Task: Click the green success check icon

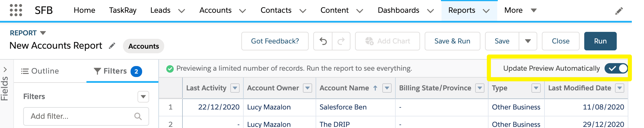Action: click(x=170, y=69)
